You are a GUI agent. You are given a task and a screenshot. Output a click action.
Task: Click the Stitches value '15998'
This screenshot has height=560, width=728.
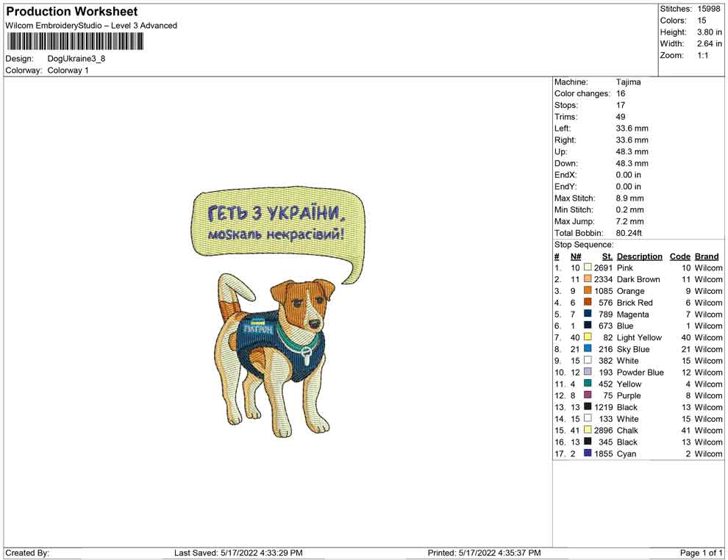709,9
